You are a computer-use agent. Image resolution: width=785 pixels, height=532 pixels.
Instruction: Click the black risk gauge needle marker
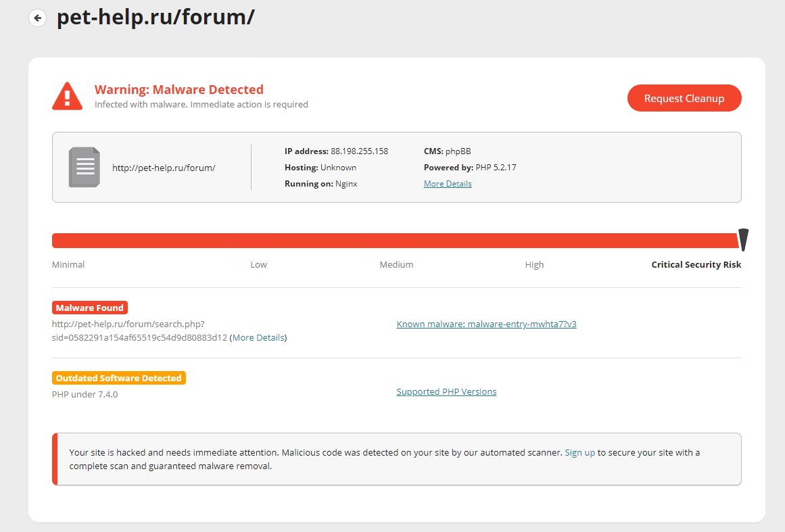coord(743,240)
